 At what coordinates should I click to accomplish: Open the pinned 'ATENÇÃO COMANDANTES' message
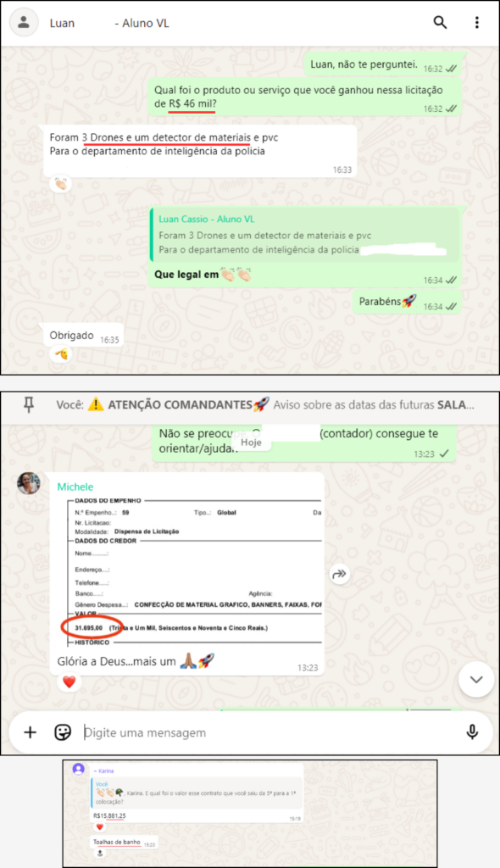pyautogui.click(x=264, y=405)
